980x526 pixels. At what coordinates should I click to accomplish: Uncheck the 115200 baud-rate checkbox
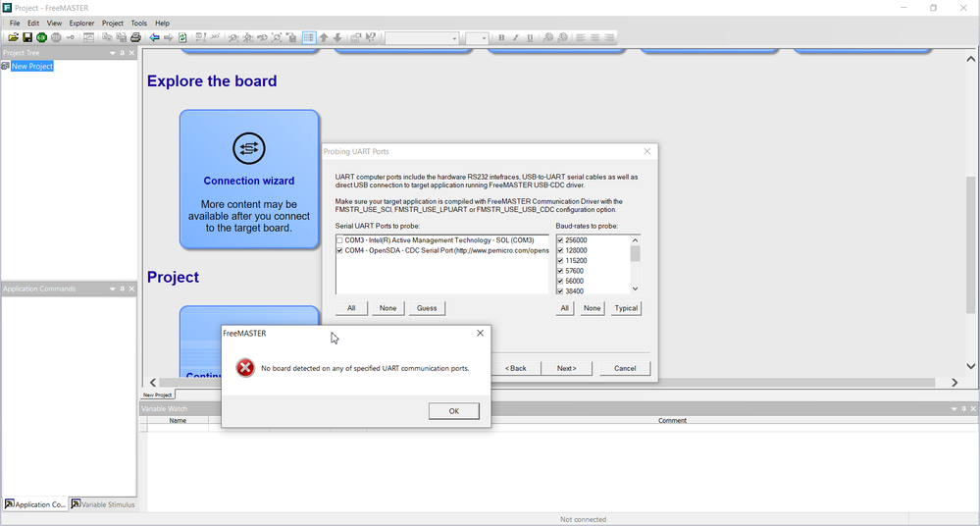tap(560, 261)
